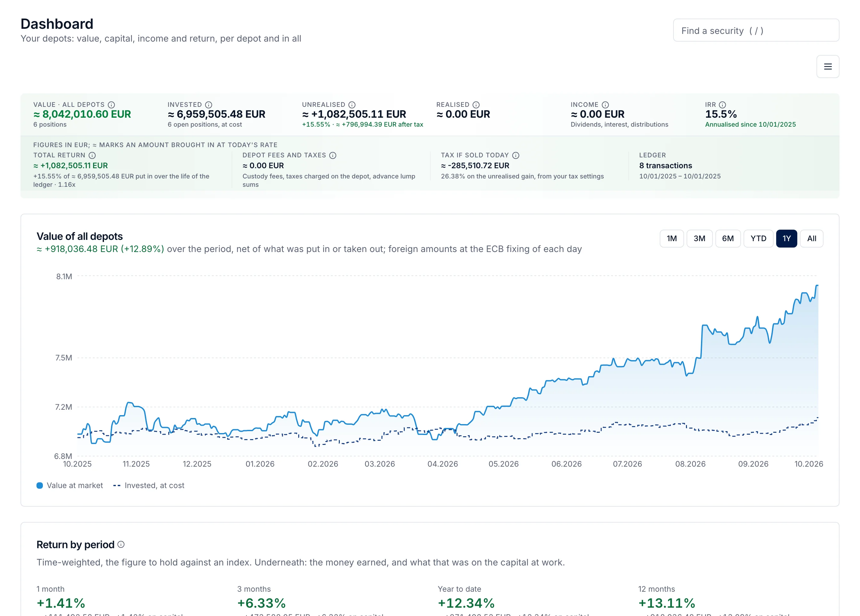Click the +1.41% one month return

point(61,603)
